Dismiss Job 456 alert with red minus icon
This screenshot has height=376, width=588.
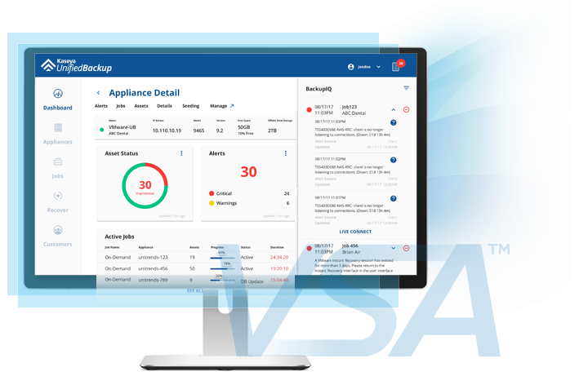(407, 248)
